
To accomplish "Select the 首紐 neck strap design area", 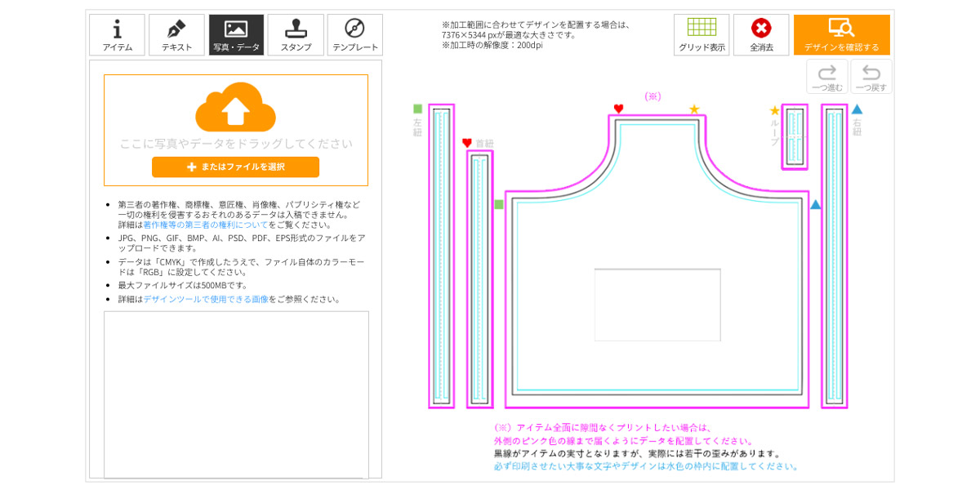I will [479, 278].
